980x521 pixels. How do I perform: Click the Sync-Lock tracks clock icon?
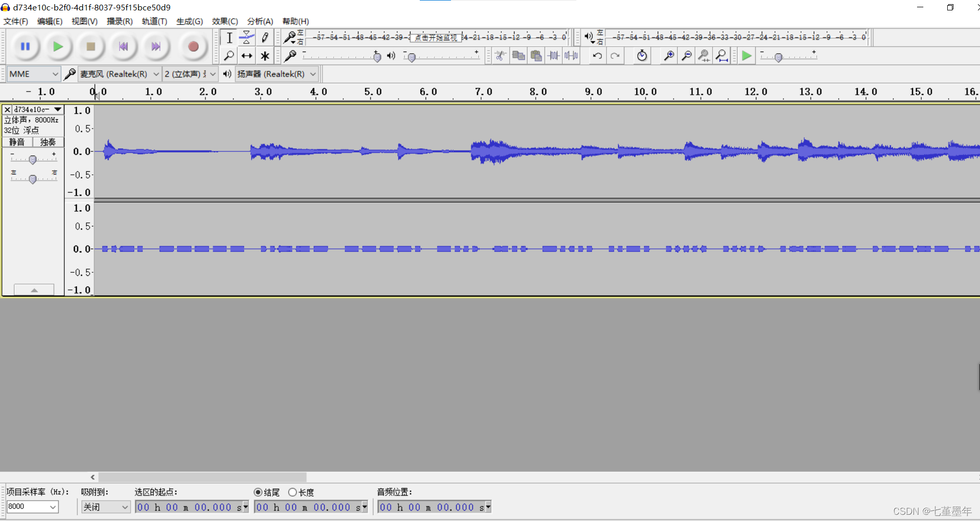(x=642, y=56)
